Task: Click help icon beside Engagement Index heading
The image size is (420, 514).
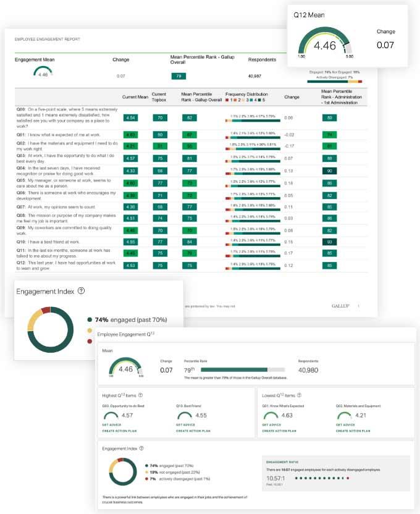Action: coord(81,291)
